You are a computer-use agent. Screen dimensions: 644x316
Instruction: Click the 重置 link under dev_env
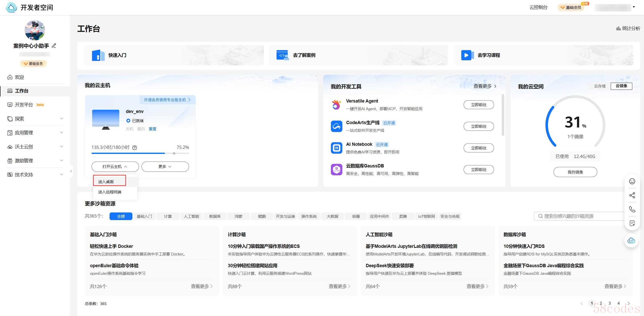pos(152,129)
